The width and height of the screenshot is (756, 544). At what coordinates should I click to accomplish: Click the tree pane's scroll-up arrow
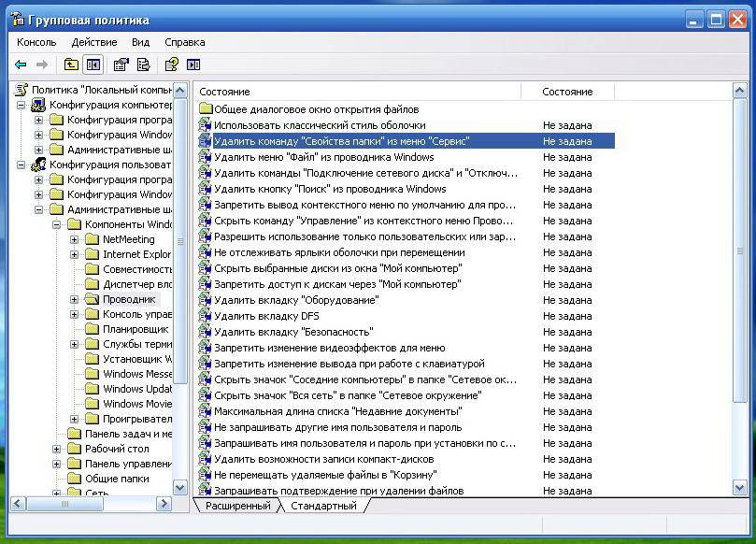[179, 90]
